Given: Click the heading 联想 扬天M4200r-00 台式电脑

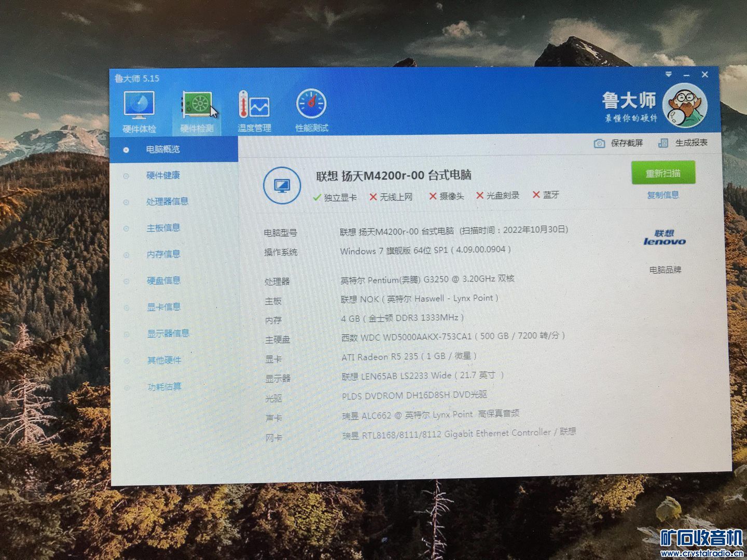Looking at the screenshot, I should tap(394, 175).
